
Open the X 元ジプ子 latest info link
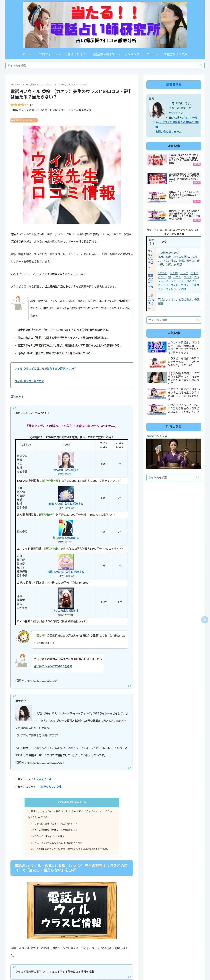pos(176,124)
